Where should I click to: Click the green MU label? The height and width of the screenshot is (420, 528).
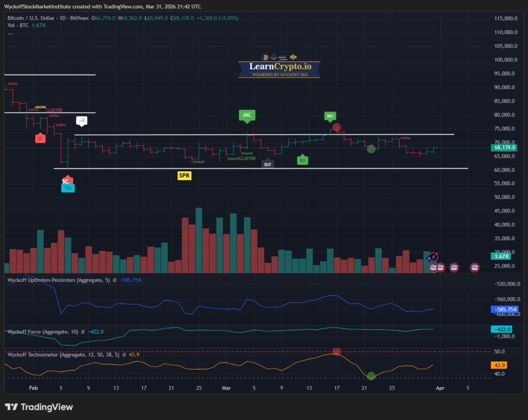(x=329, y=116)
